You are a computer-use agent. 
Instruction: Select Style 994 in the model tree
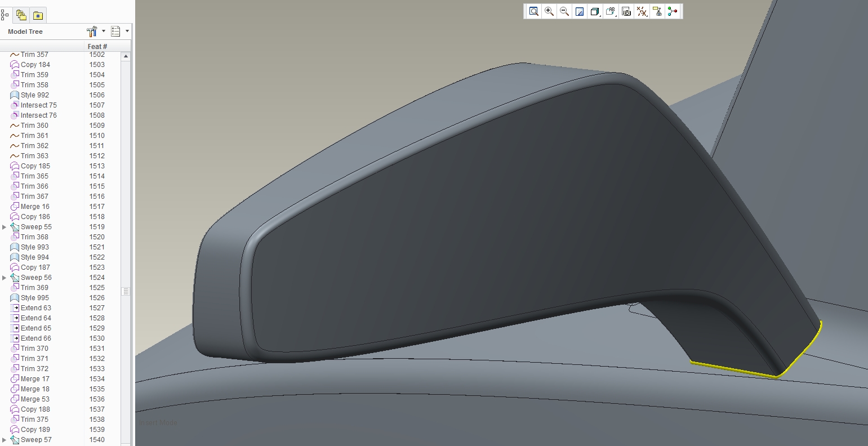35,257
